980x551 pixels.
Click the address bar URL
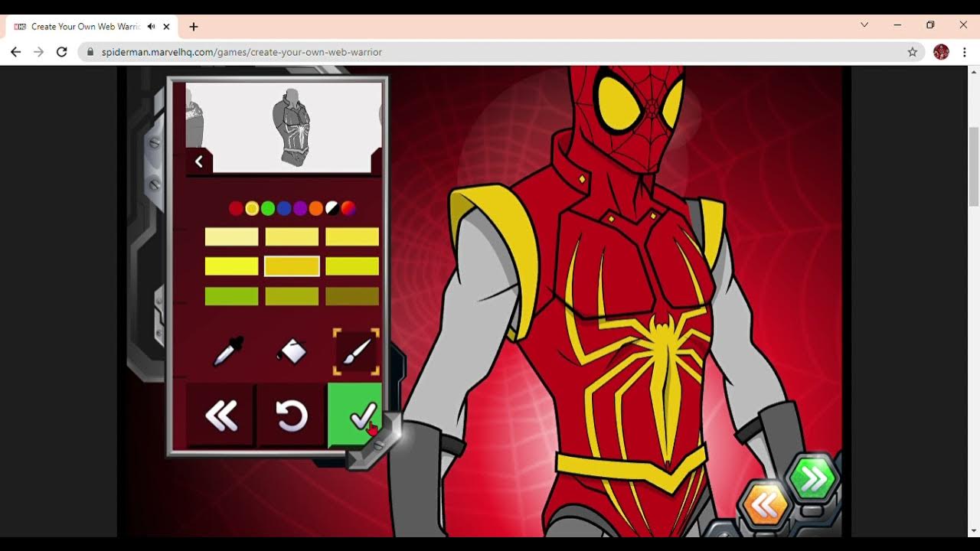coord(242,52)
